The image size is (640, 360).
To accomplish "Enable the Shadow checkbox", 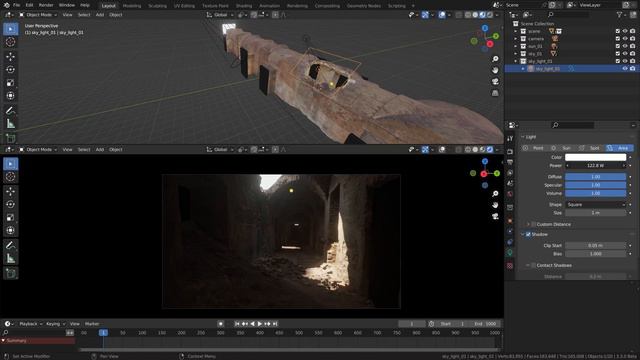I will (528, 234).
